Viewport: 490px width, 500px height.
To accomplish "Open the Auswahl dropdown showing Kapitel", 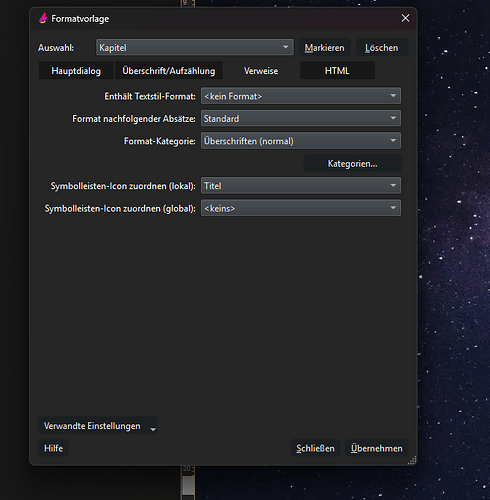I will (195, 47).
